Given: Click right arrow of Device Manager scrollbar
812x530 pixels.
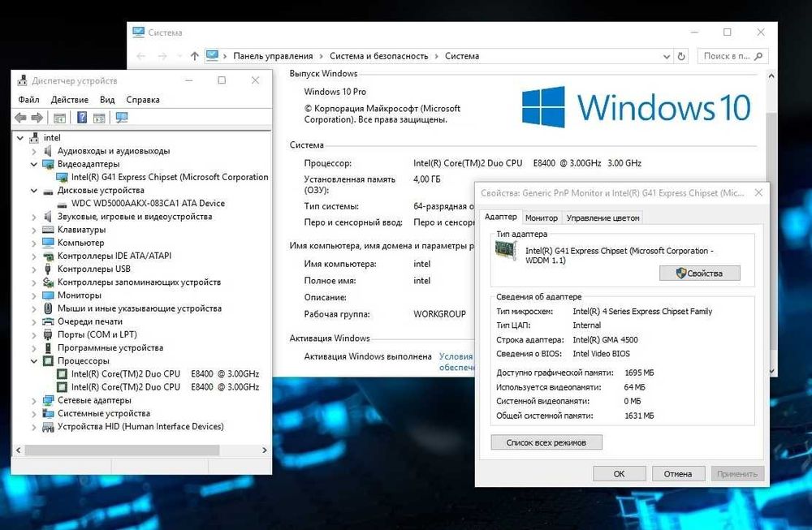Looking at the screenshot, I should click(x=265, y=450).
